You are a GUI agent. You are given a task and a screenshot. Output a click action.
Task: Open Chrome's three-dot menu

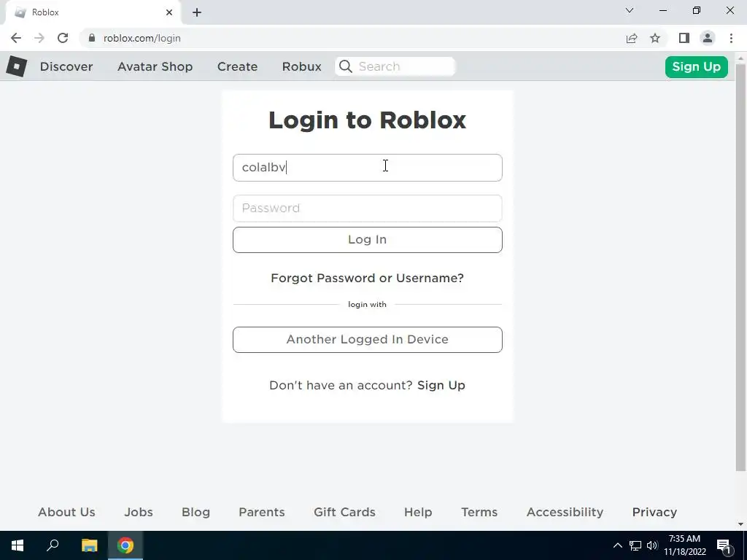click(x=731, y=38)
